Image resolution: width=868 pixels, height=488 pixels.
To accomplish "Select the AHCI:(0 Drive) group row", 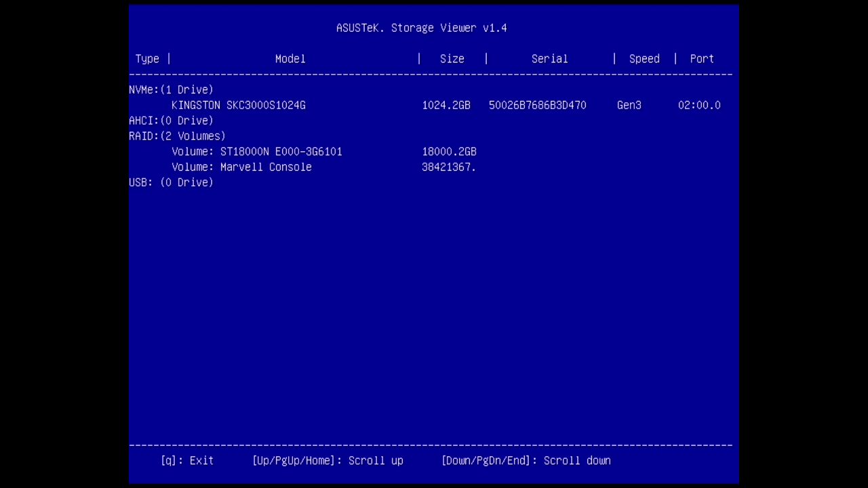I will tap(171, 121).
